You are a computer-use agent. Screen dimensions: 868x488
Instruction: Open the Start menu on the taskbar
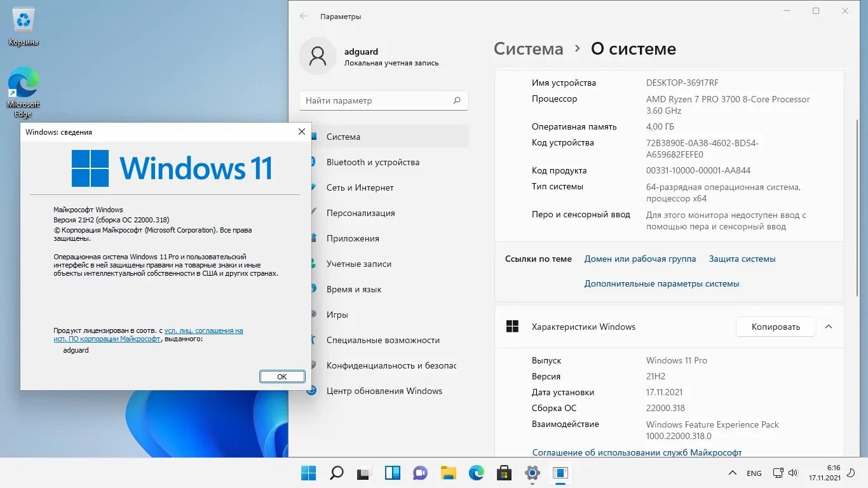[308, 473]
